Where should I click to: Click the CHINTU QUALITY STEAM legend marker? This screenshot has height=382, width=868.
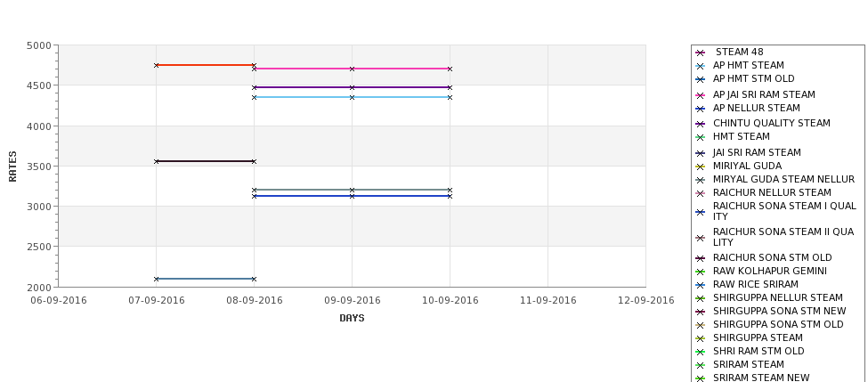700,125
